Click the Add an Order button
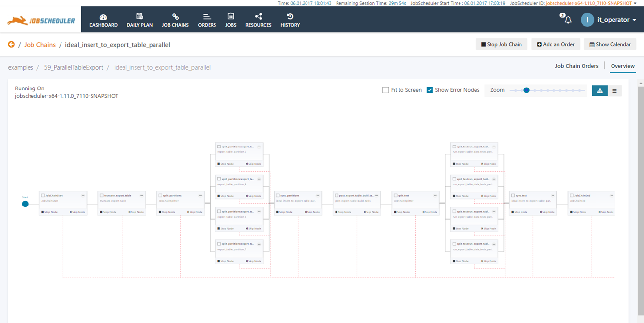The image size is (644, 323). pos(555,44)
